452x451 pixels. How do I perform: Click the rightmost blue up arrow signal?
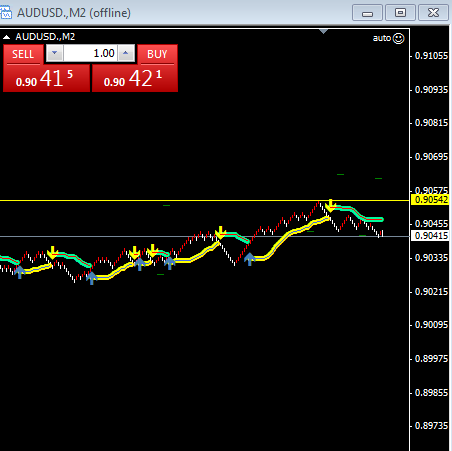pos(250,259)
